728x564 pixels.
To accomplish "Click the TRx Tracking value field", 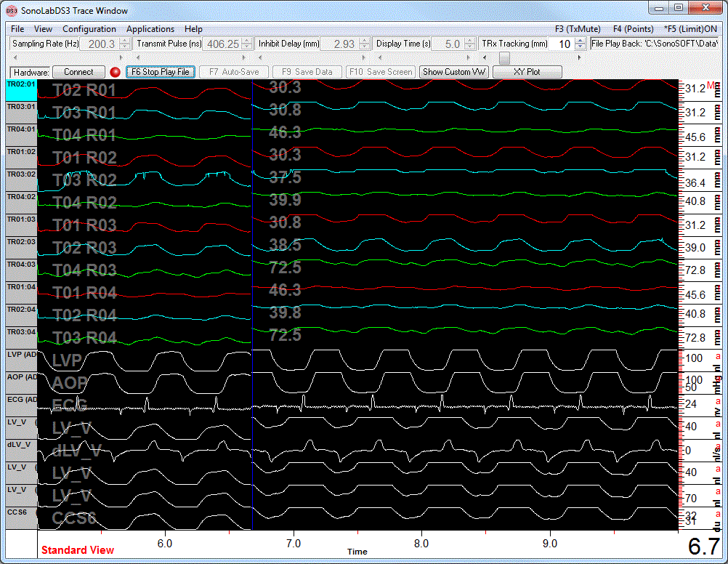I will pos(562,44).
